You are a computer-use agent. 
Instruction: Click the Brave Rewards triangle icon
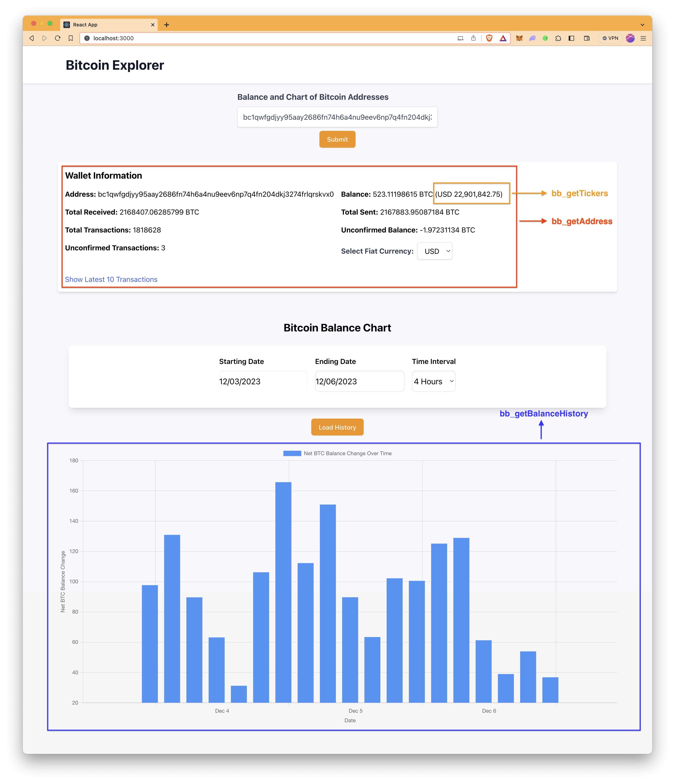pyautogui.click(x=503, y=38)
